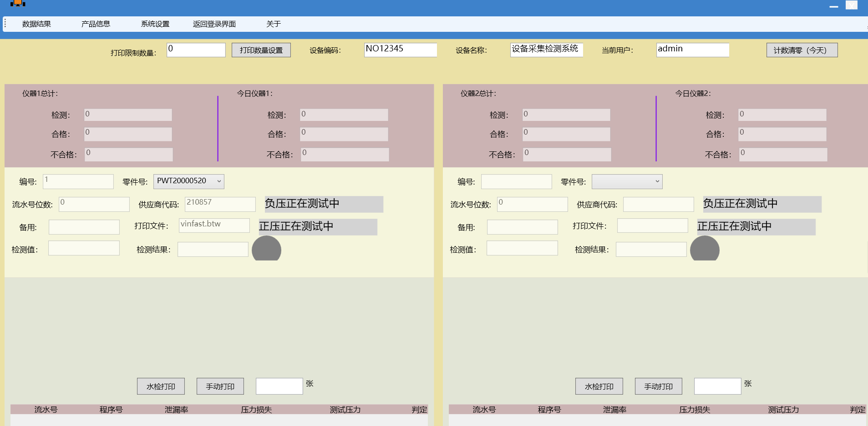This screenshot has width=868, height=426.
Task: Click the left 备用 field
Action: tap(84, 227)
